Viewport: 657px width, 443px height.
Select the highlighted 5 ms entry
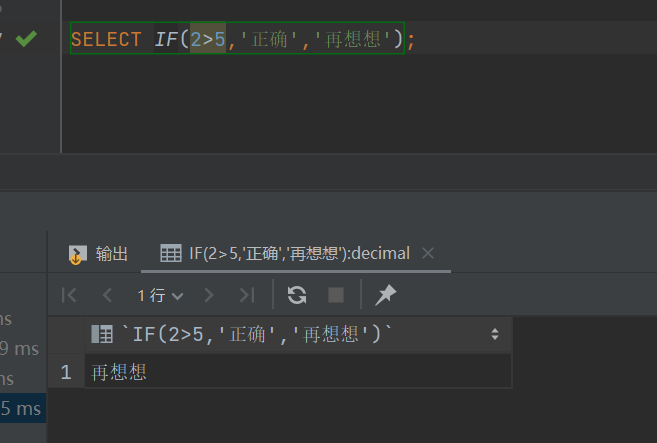pos(20,408)
